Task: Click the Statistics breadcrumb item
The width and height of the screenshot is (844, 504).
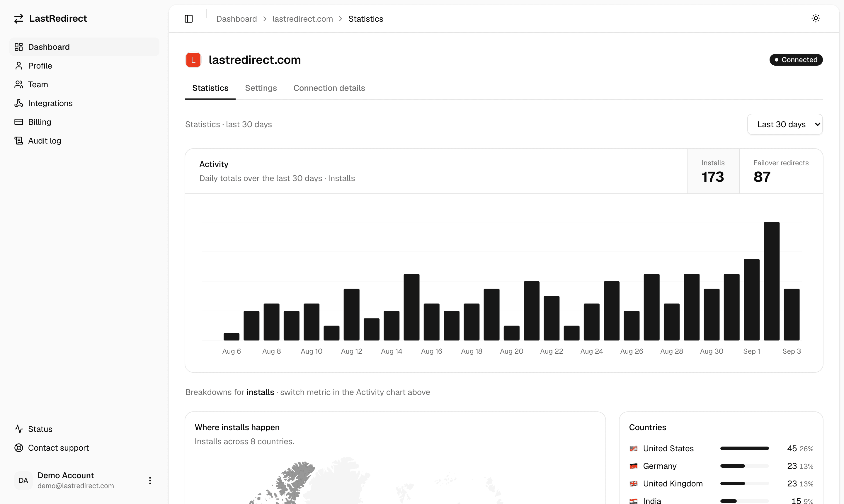Action: [365, 19]
